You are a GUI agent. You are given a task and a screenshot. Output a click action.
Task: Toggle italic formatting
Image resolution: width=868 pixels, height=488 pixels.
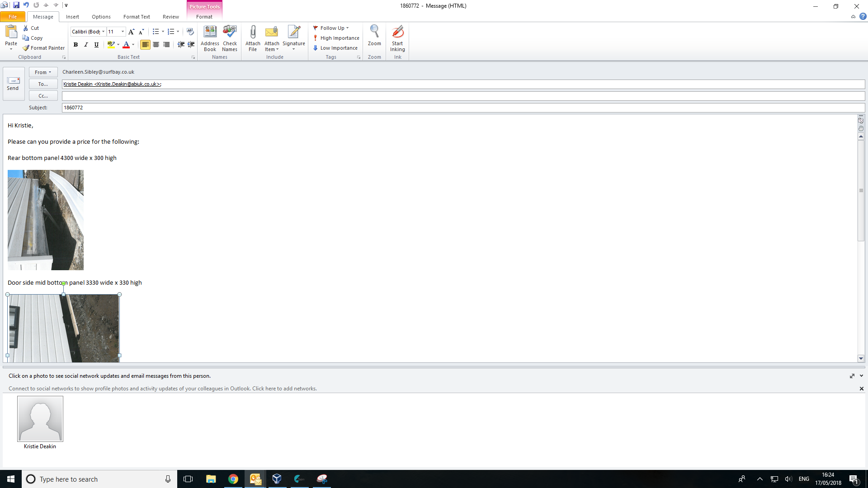[86, 45]
